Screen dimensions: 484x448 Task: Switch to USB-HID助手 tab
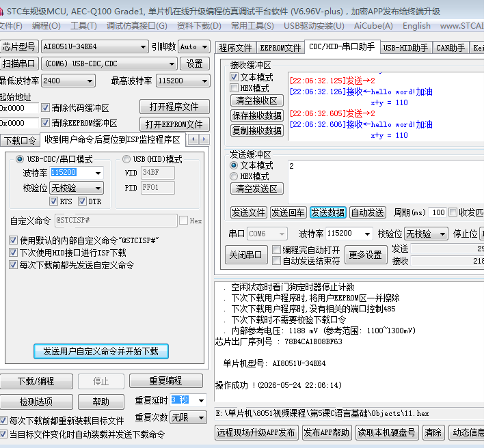pyautogui.click(x=405, y=48)
